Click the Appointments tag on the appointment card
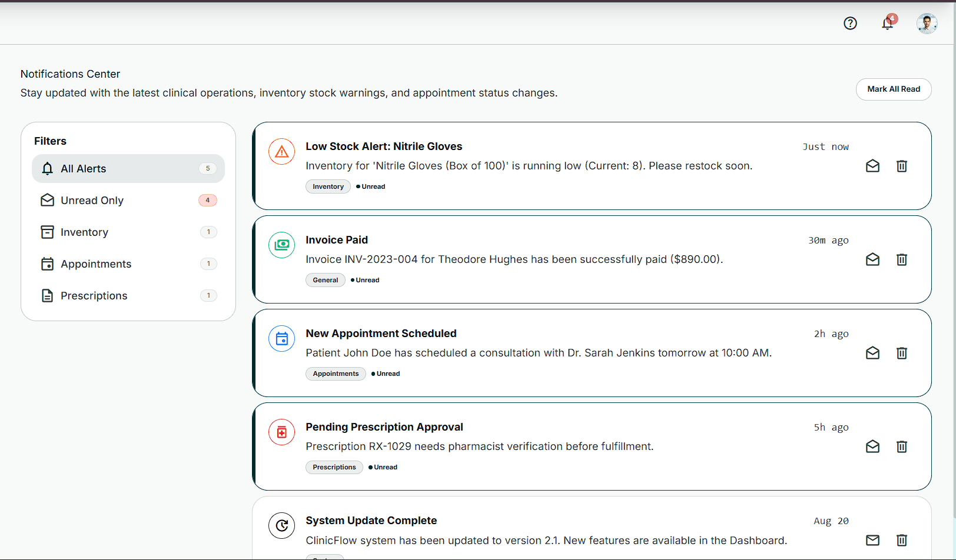The height and width of the screenshot is (560, 956). 336,374
